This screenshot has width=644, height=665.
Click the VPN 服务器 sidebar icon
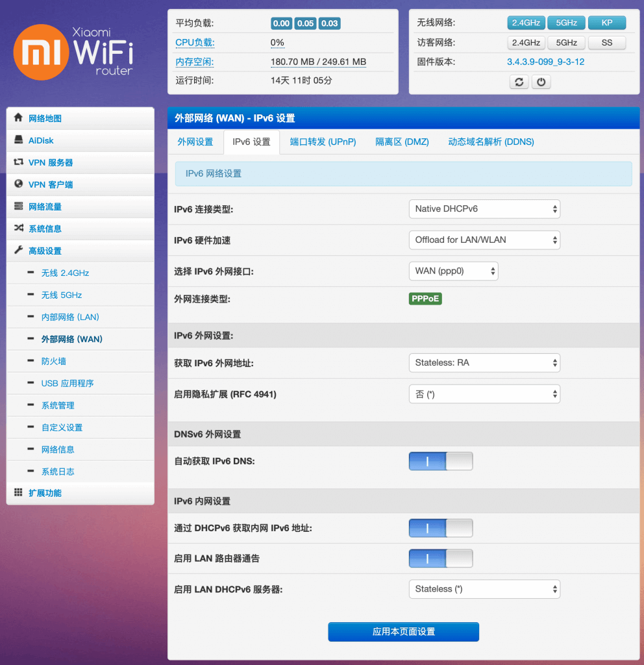click(18, 162)
